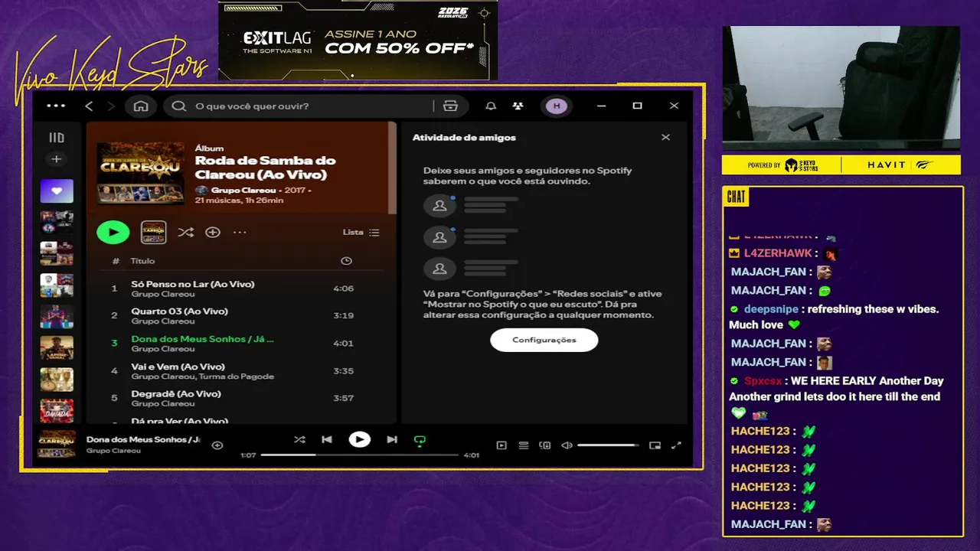This screenshot has height=551, width=980.
Task: Open the Browse icon in search bar
Action: (450, 106)
